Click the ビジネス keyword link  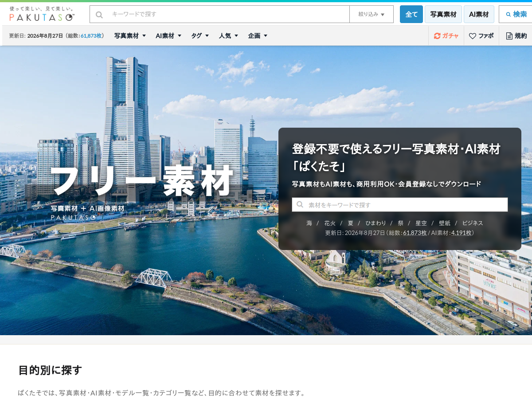click(x=473, y=223)
